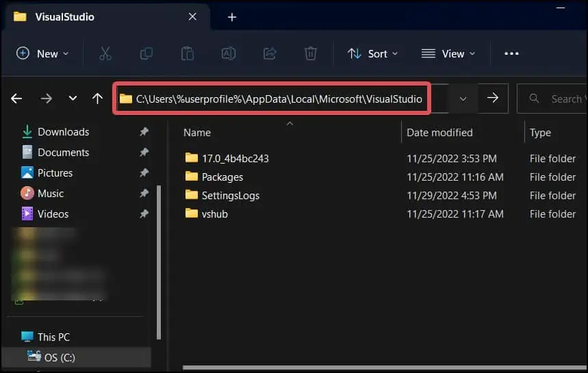588x373 pixels.
Task: Click File folder type in vshub row
Action: click(552, 214)
